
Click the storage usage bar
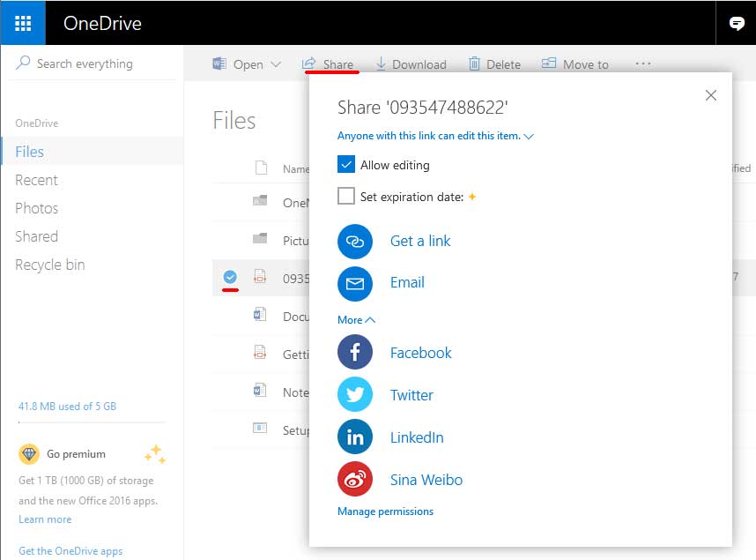tap(92, 422)
